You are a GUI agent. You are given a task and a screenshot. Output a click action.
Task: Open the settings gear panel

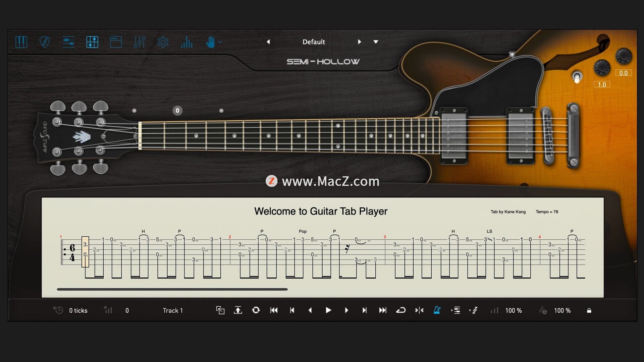[x=163, y=42]
